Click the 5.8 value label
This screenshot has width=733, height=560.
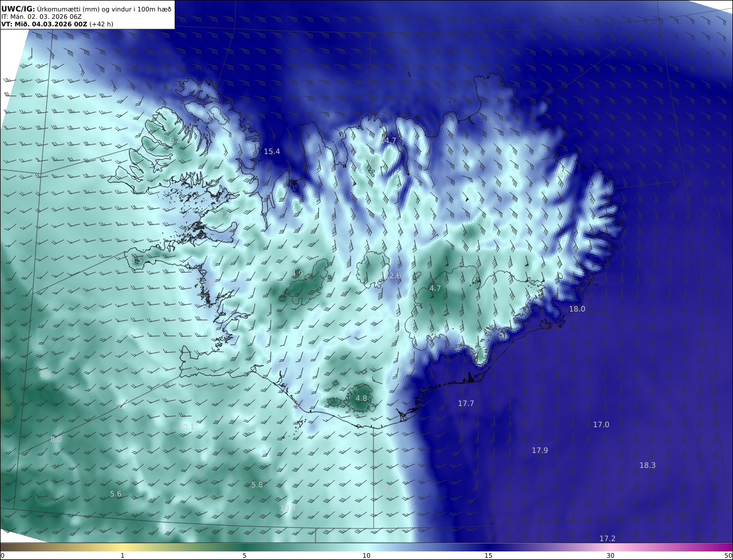[258, 485]
